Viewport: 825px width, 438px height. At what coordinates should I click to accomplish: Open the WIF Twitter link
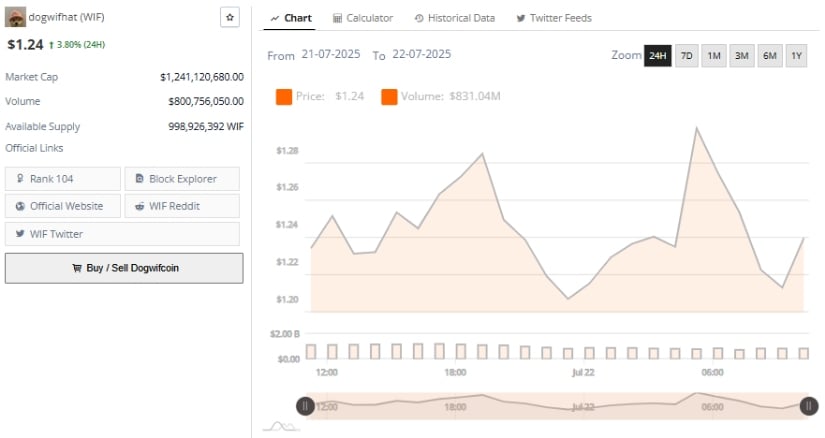[x=122, y=234]
